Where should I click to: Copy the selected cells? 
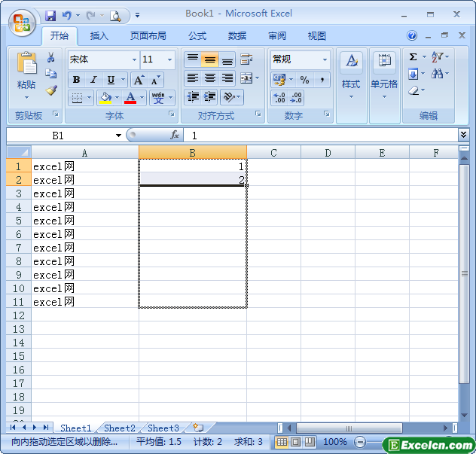coord(50,73)
